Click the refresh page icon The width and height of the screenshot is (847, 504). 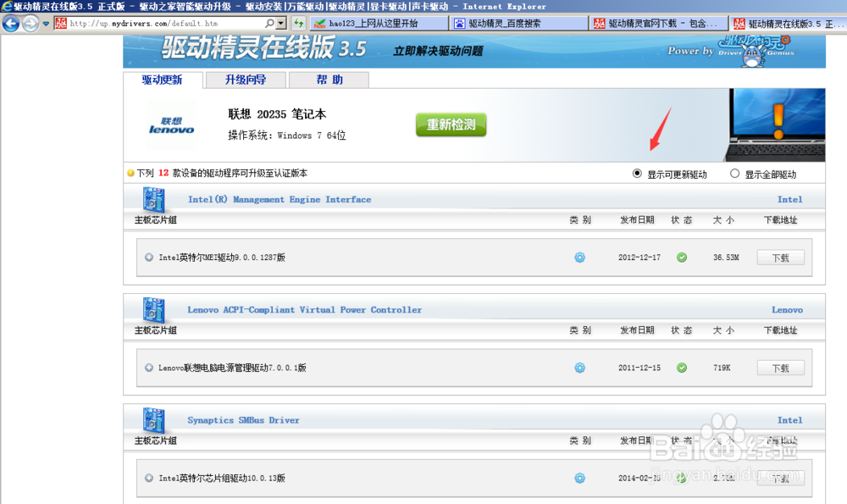tap(298, 23)
